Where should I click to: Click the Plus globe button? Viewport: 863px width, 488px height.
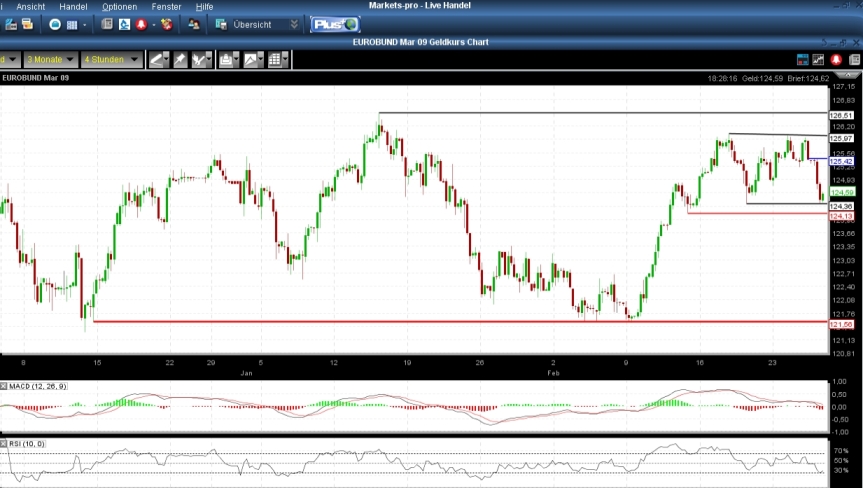point(335,25)
